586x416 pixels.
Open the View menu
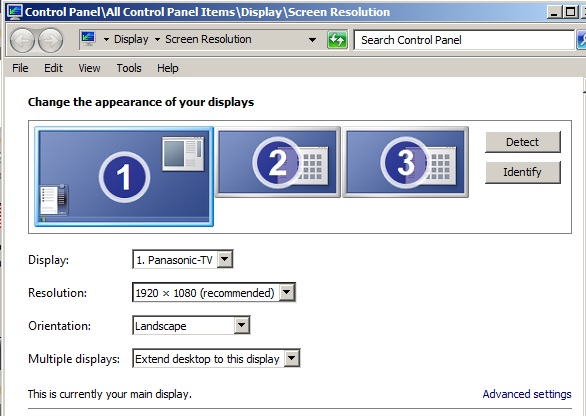89,68
